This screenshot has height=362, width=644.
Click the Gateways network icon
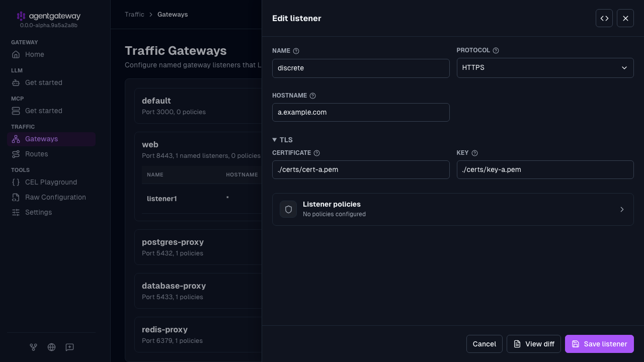(16, 139)
